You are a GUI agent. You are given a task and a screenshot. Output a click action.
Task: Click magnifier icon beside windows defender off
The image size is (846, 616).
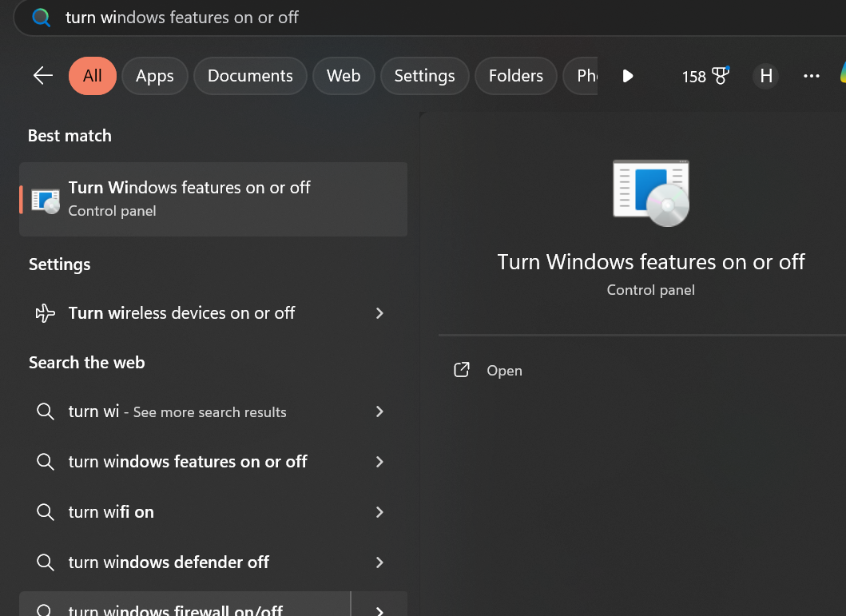tap(46, 562)
